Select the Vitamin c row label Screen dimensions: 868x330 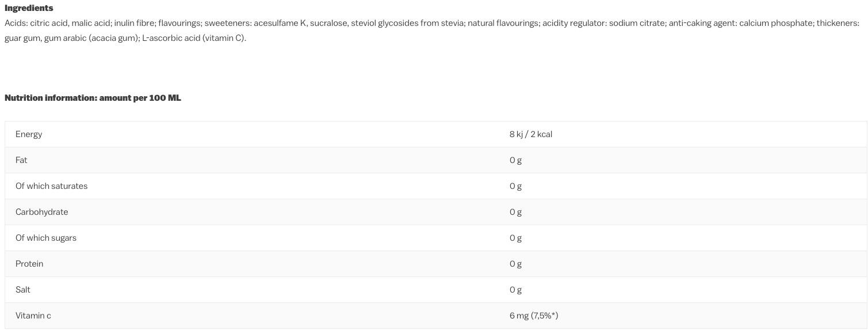click(x=33, y=316)
